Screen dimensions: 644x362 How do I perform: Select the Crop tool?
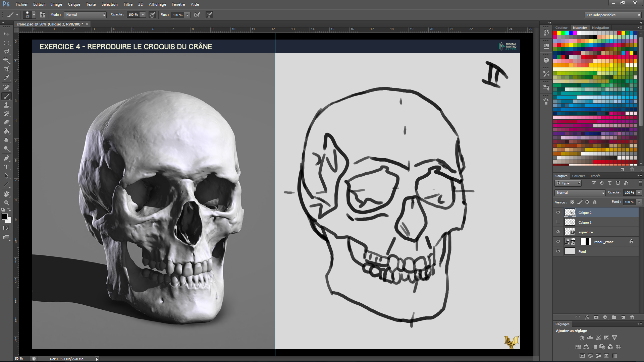coord(6,69)
